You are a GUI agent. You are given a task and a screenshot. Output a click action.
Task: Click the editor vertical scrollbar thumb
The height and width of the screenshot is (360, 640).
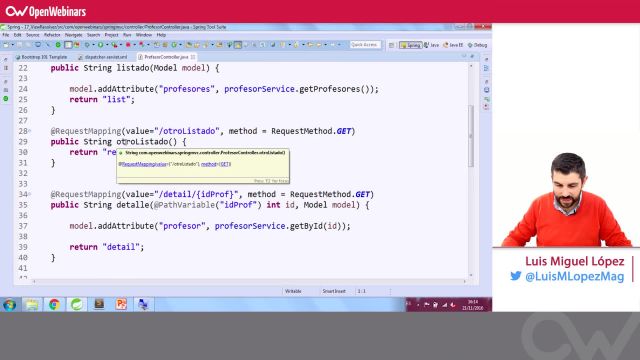click(x=471, y=136)
